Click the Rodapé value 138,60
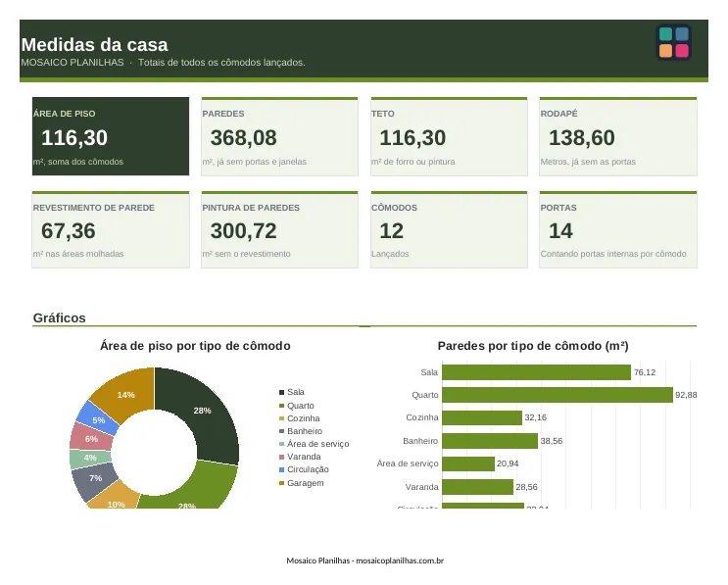The width and height of the screenshot is (728, 585). click(x=582, y=138)
